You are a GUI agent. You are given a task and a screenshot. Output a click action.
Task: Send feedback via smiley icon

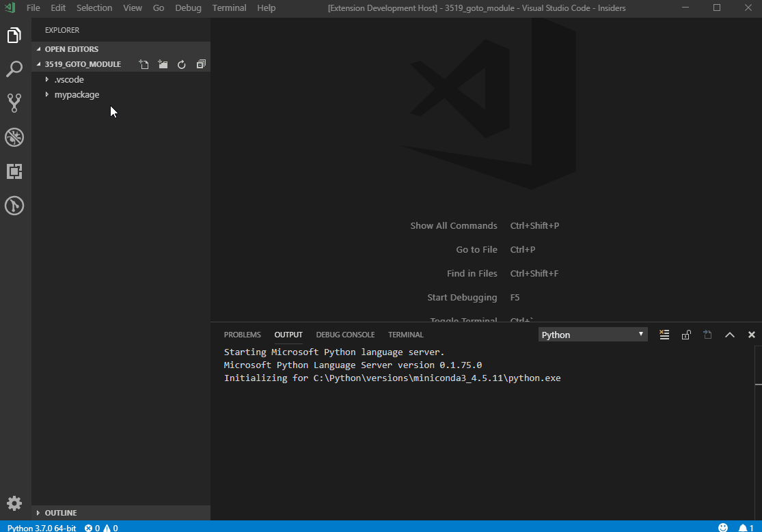(x=723, y=528)
